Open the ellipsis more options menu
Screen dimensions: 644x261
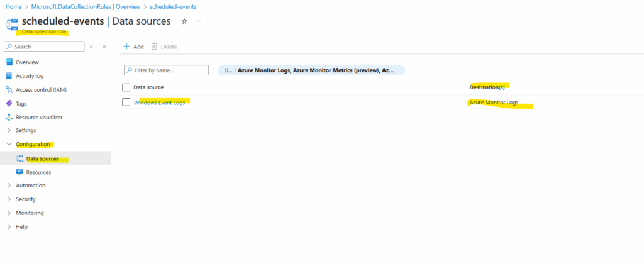(x=198, y=21)
